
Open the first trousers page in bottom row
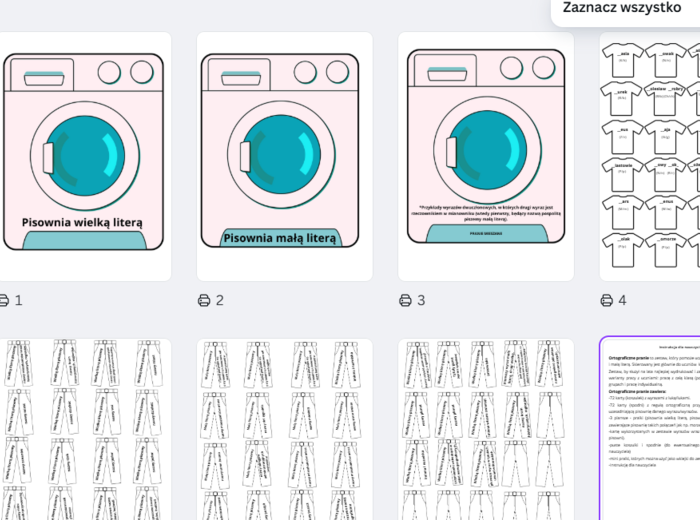point(84,430)
